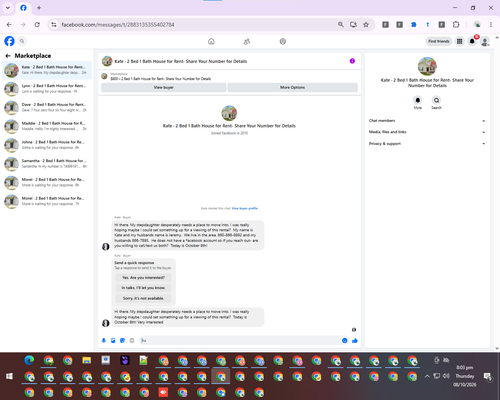Image resolution: width=500 pixels, height=400 pixels.
Task: Open the volume control in the tray
Action: click(x=446, y=376)
